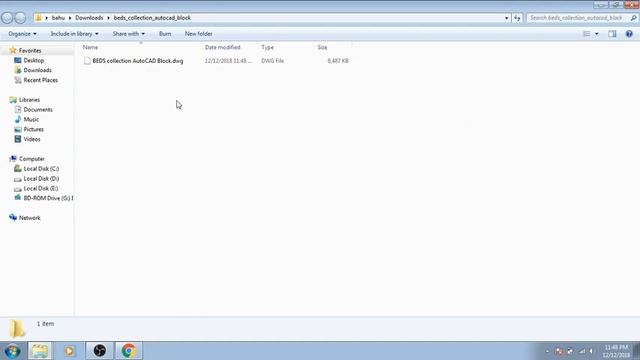Image resolution: width=640 pixels, height=360 pixels.
Task: Select the 'beds_collection_autocad_block' breadcrumb
Action: (x=152, y=18)
